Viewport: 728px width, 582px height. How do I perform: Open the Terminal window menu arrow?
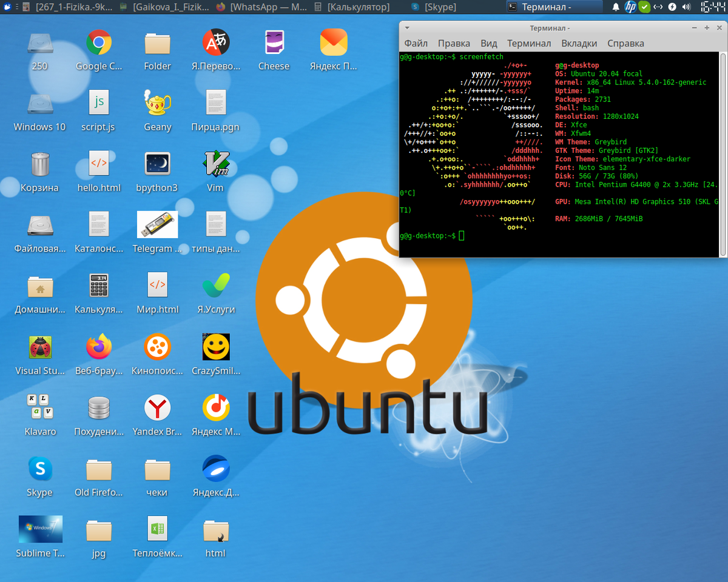coord(407,27)
